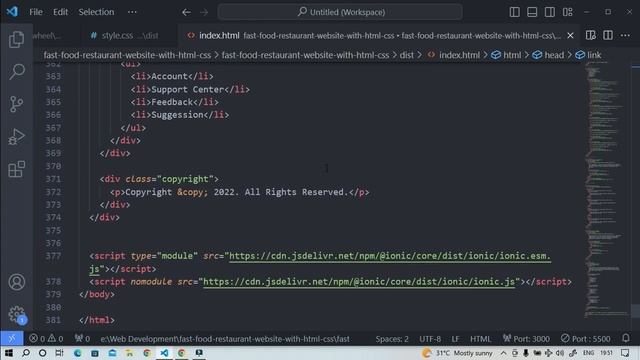
Task: Open ionic.esm.js CDN link on line 377
Action: [390, 256]
